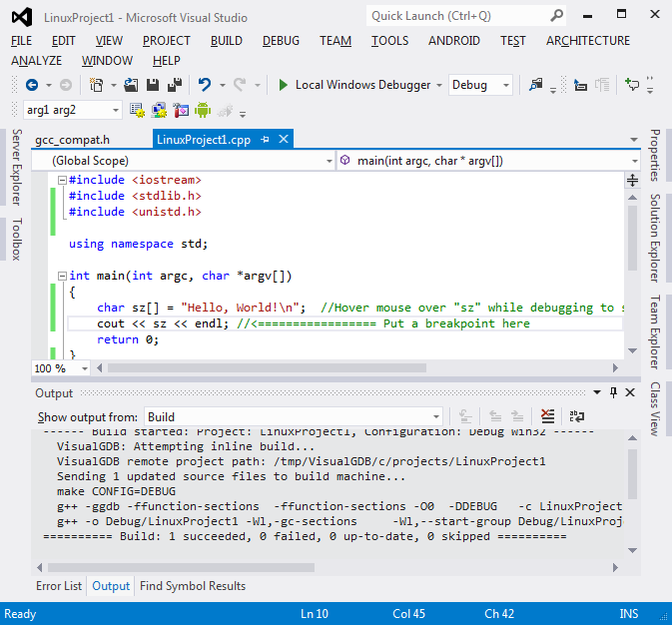Click the red toolbox icon in the VisualGDB toolbar
This screenshot has height=625, width=672.
click(181, 111)
